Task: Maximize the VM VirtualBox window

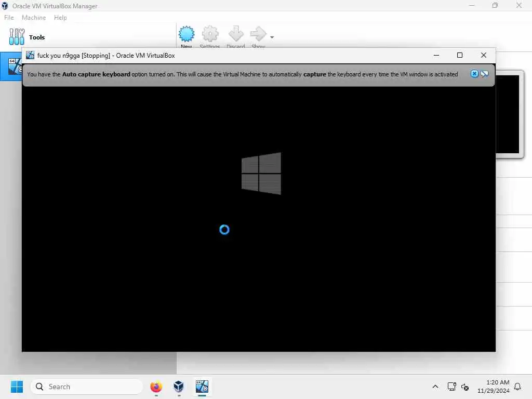Action: (x=460, y=55)
